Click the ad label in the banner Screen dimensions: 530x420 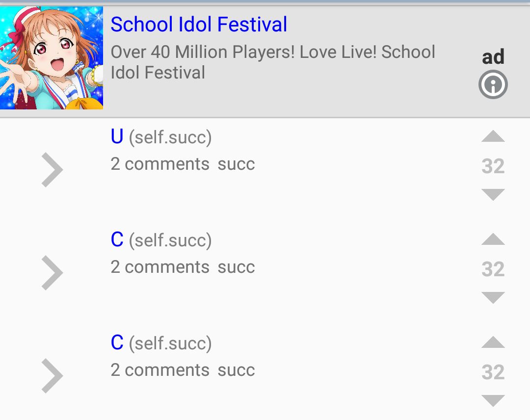493,56
